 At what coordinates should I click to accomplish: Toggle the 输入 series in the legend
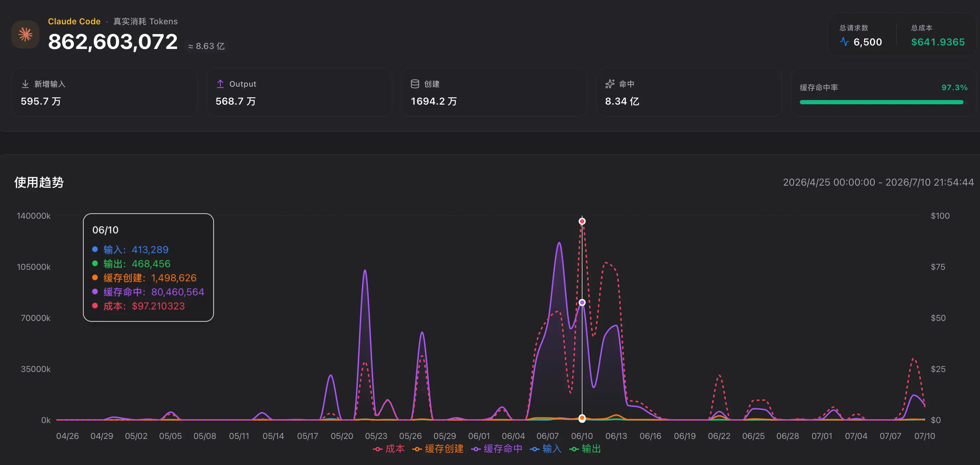click(x=546, y=449)
